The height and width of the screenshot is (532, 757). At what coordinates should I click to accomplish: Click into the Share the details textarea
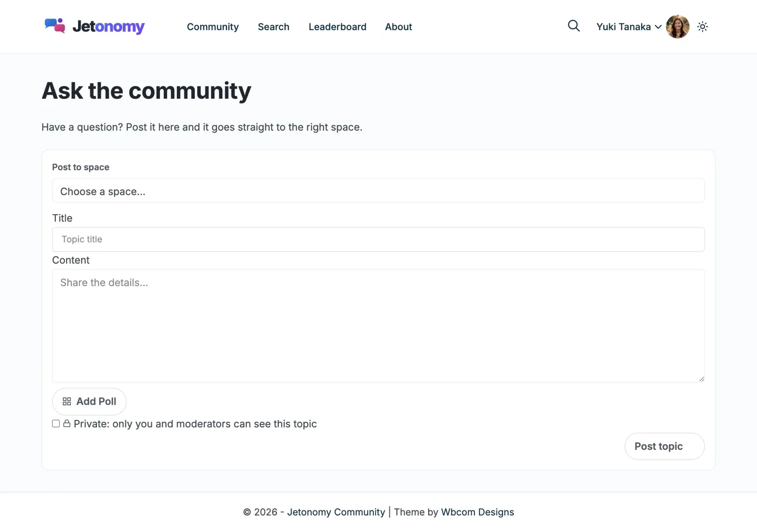(378, 326)
